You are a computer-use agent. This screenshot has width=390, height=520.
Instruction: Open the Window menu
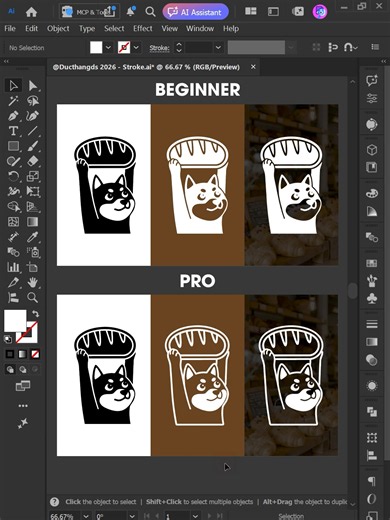pyautogui.click(x=200, y=29)
